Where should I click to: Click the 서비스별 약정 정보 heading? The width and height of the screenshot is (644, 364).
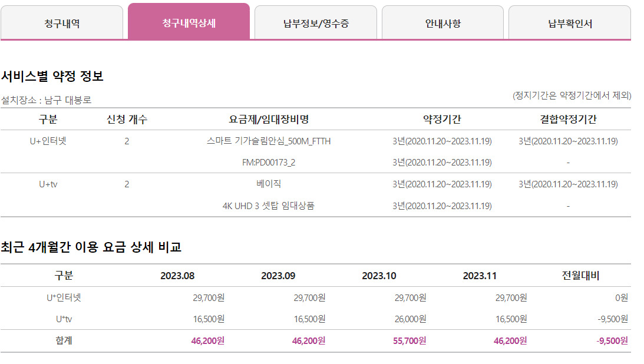[52, 76]
